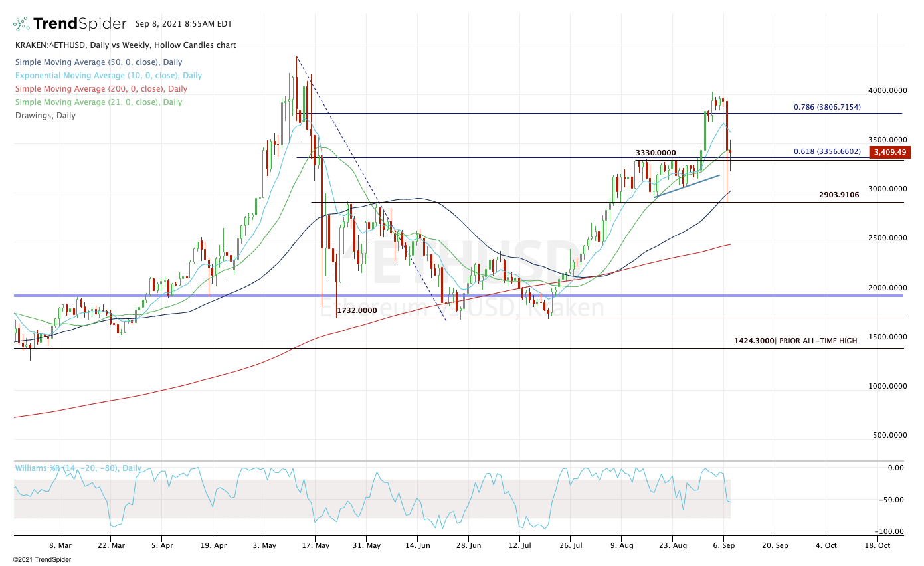
Task: Click the 0.618 (3356.6602) Fibonacci label
Action: tap(827, 150)
